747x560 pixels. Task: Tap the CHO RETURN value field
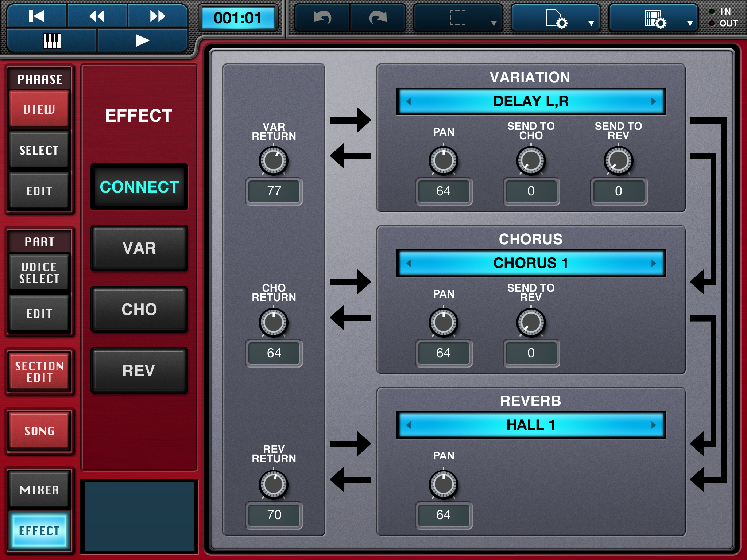(274, 353)
